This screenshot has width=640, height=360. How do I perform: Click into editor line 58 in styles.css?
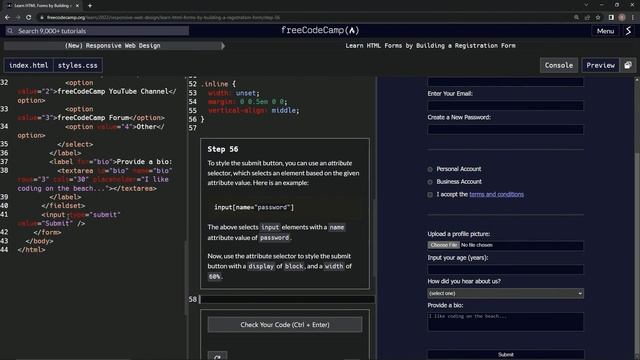tap(287, 299)
